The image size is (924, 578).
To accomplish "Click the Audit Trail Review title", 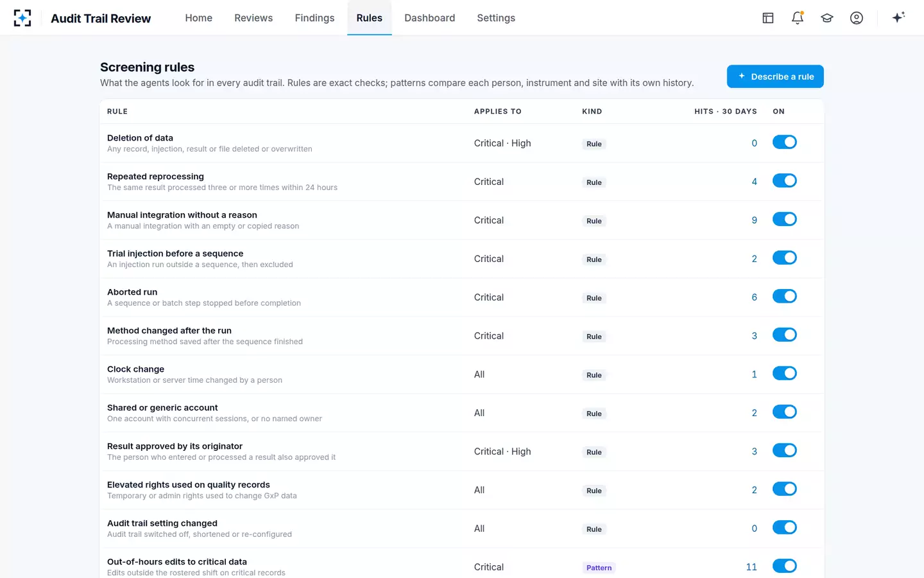I will 101,19.
